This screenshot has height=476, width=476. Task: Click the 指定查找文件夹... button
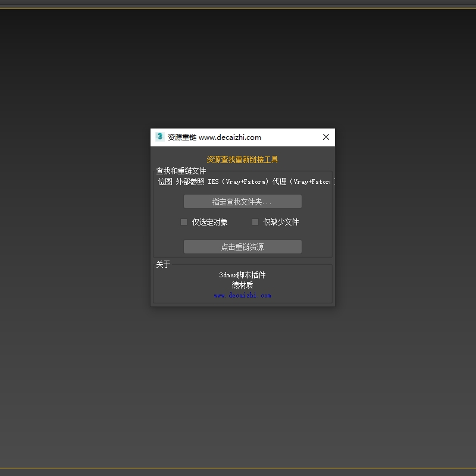[243, 202]
